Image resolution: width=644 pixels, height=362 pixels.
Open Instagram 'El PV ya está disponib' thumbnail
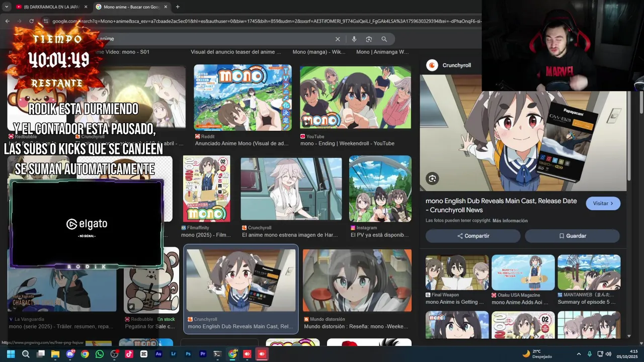[380, 189]
